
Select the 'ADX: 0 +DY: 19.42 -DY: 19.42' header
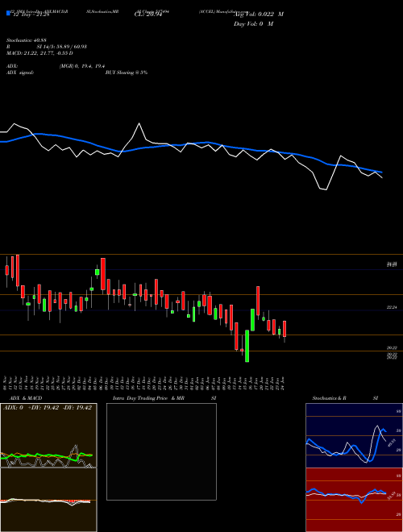click(48, 408)
